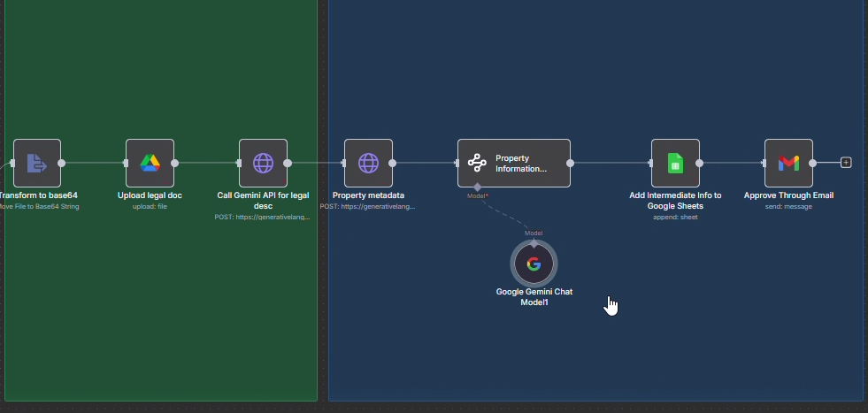Click the Model diamond port under Property Information

[x=477, y=187]
